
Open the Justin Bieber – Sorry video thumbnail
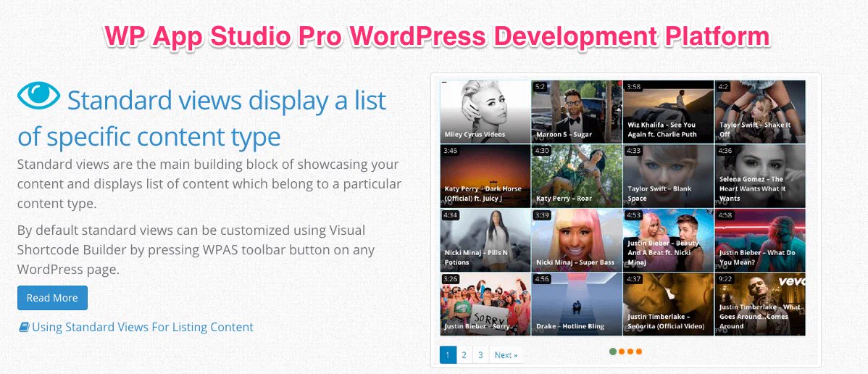(x=485, y=304)
